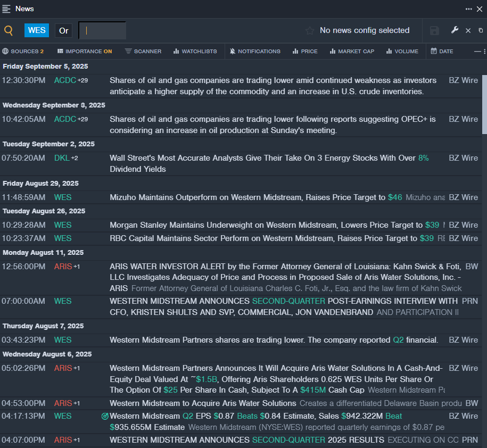Click the star icon to favorite news config

point(310,30)
